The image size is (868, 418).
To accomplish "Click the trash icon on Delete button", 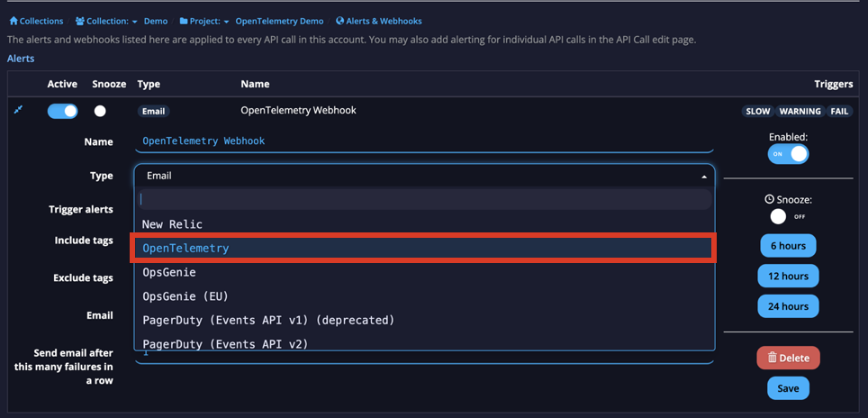I will [772, 358].
